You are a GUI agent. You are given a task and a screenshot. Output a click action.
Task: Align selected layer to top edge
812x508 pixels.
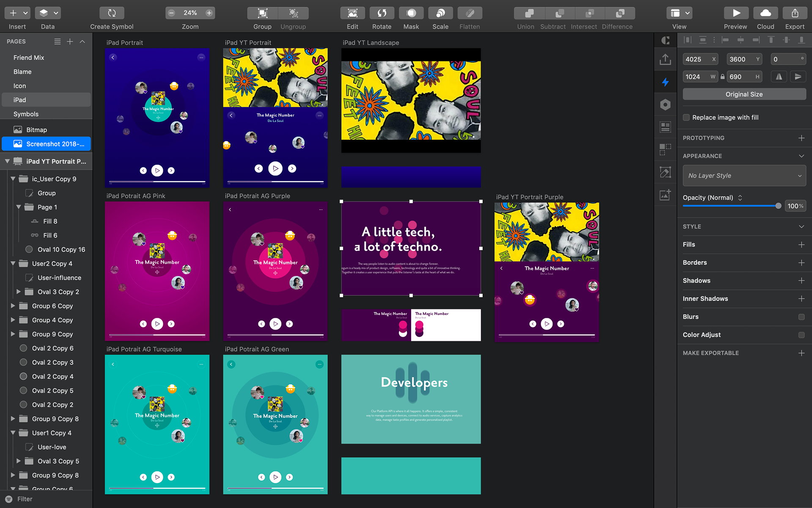click(x=771, y=40)
